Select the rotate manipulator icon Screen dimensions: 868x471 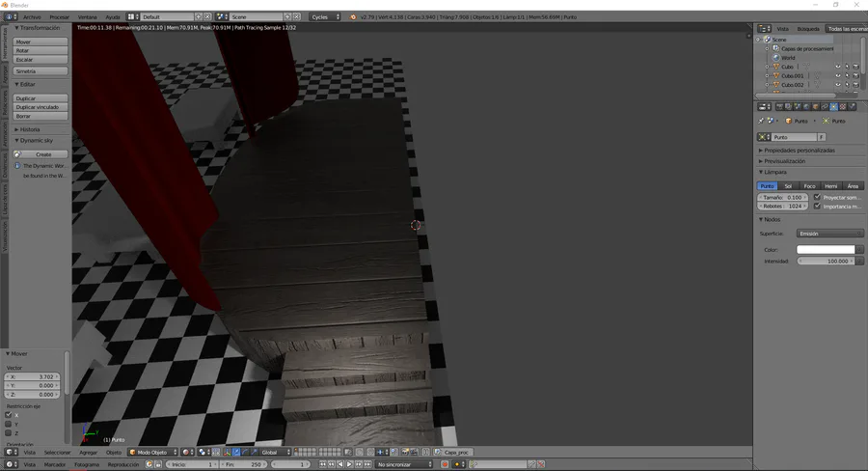click(x=245, y=452)
